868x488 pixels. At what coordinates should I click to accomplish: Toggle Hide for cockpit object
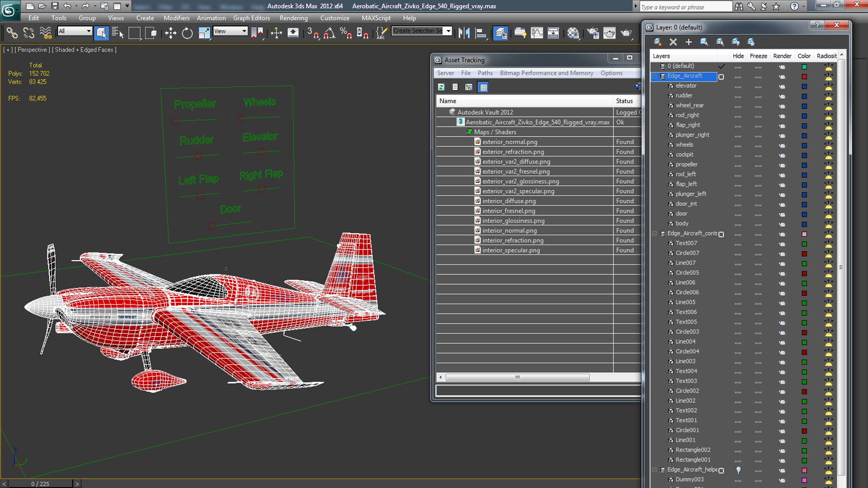tap(738, 155)
